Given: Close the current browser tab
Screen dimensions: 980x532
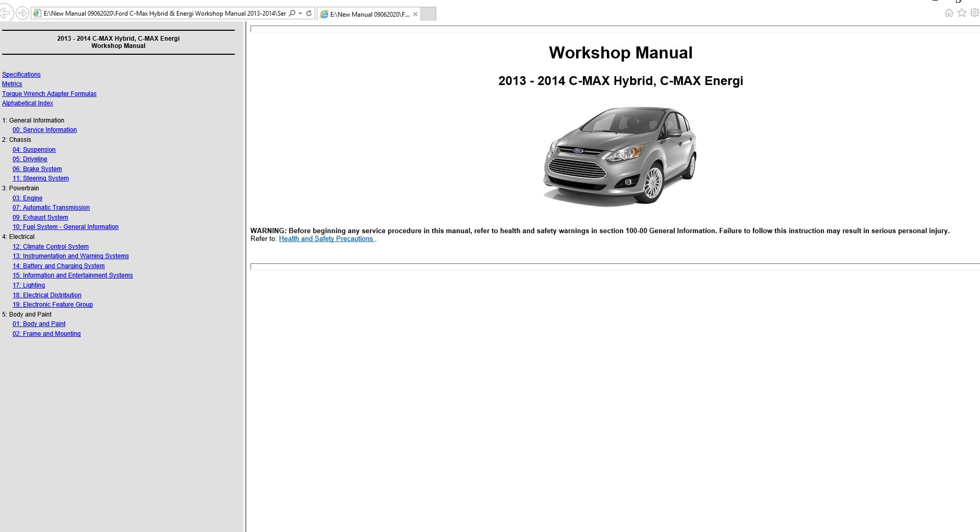Looking at the screenshot, I should coord(415,14).
